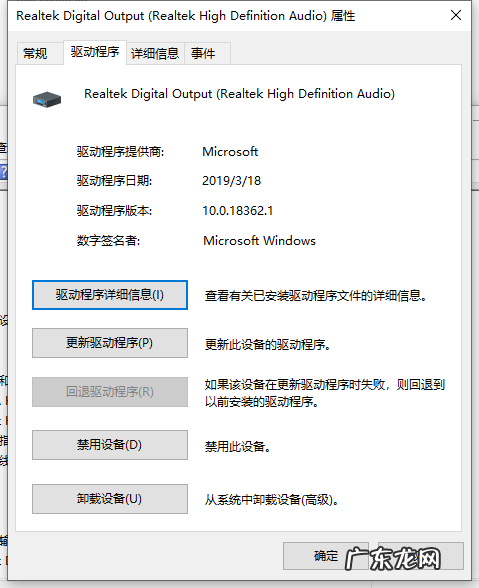Click the 驱动程序版本 label

click(114, 211)
